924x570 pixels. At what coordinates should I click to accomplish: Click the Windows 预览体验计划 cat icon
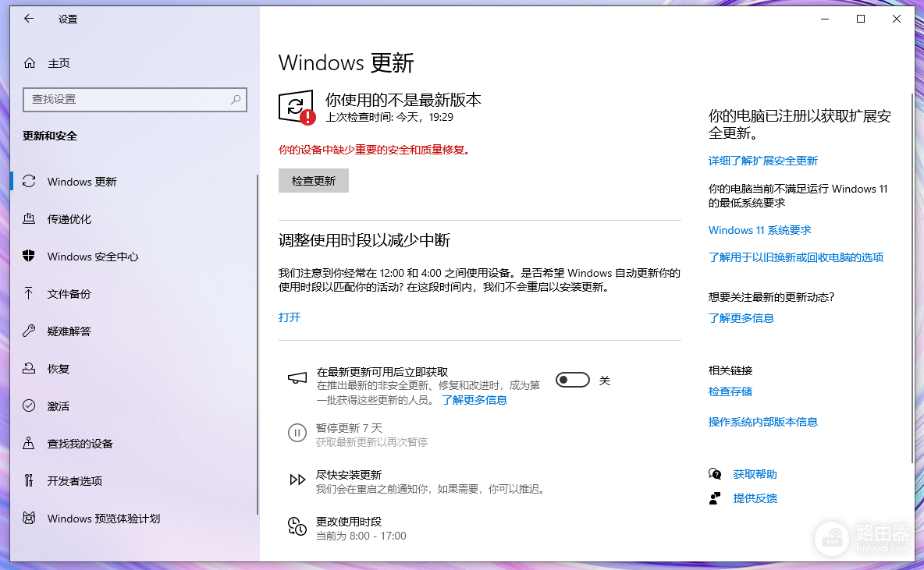(29, 519)
